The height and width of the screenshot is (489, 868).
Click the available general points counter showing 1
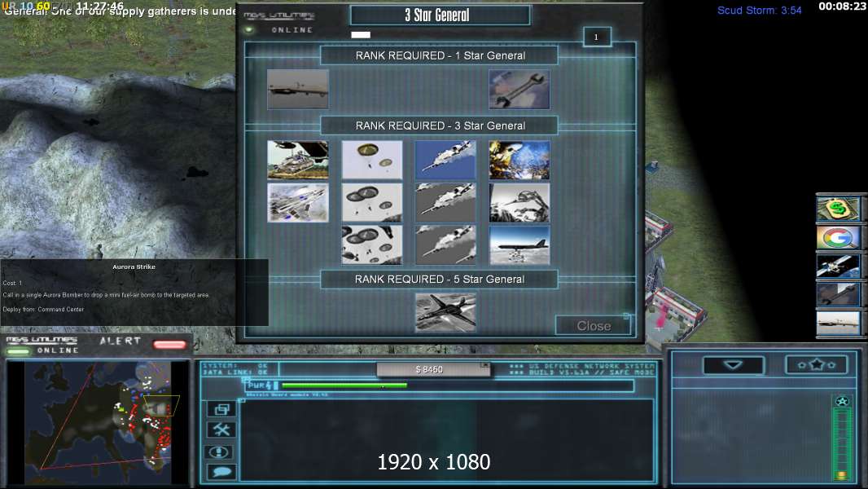coord(597,37)
